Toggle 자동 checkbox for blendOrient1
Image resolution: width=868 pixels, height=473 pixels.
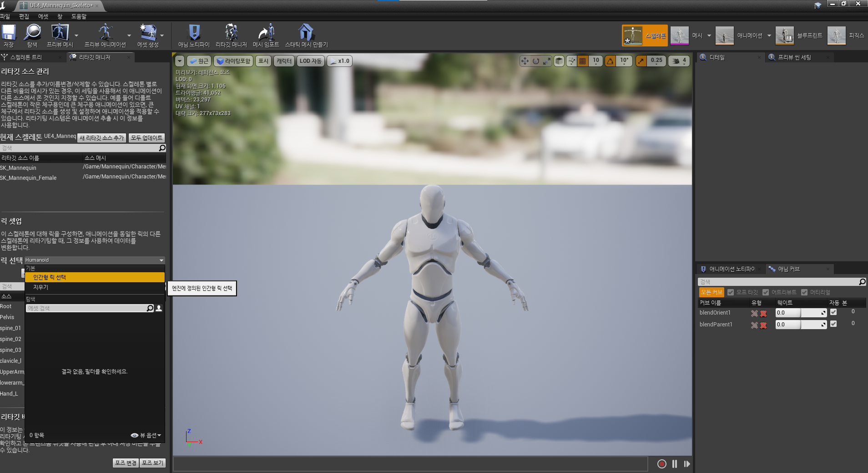[x=833, y=312]
